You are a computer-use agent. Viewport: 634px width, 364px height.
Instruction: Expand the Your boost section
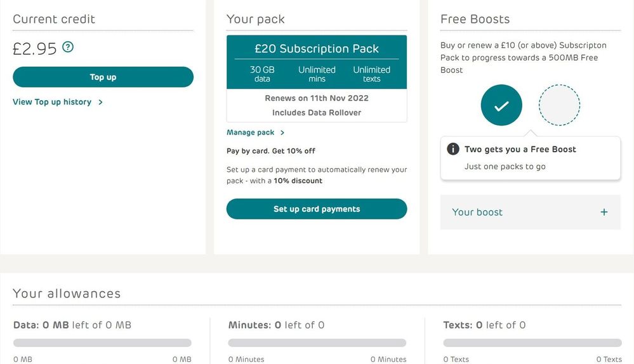point(530,212)
